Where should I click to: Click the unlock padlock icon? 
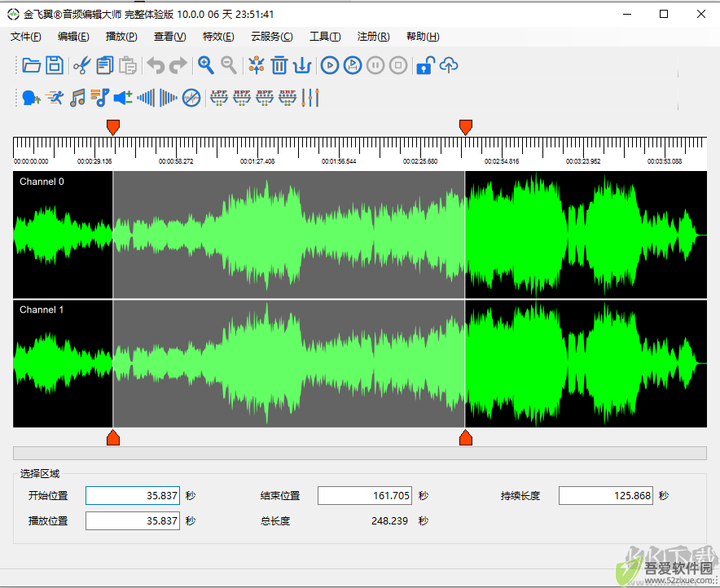(426, 66)
